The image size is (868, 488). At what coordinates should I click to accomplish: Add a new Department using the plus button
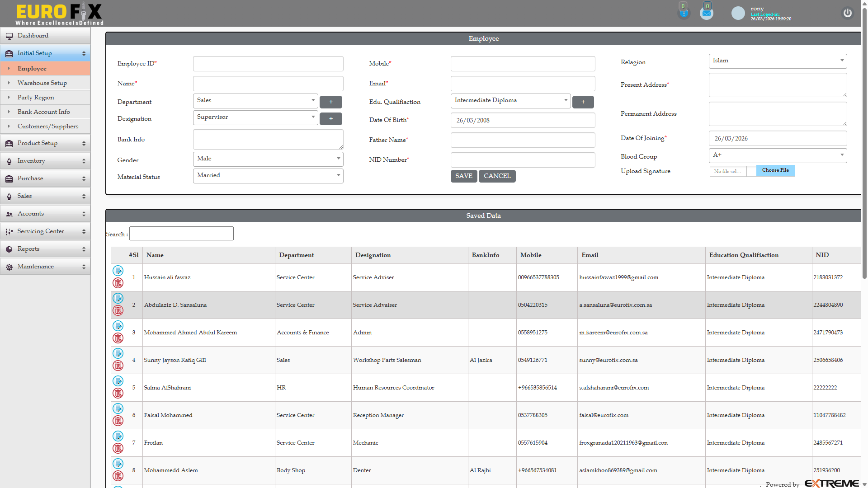(x=331, y=102)
